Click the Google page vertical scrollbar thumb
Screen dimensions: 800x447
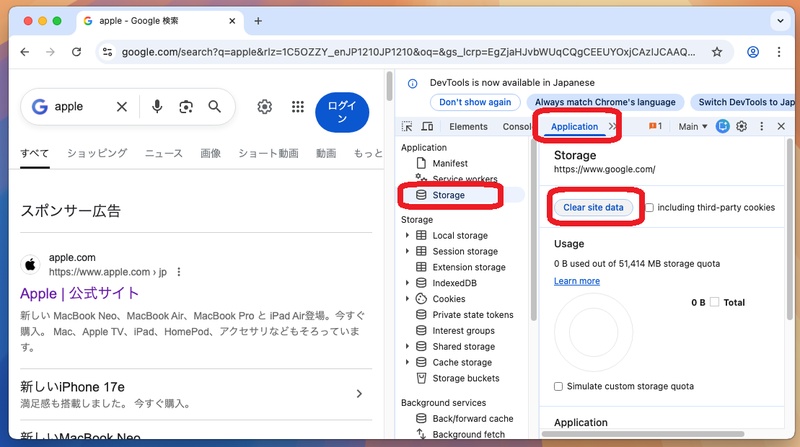[389, 86]
